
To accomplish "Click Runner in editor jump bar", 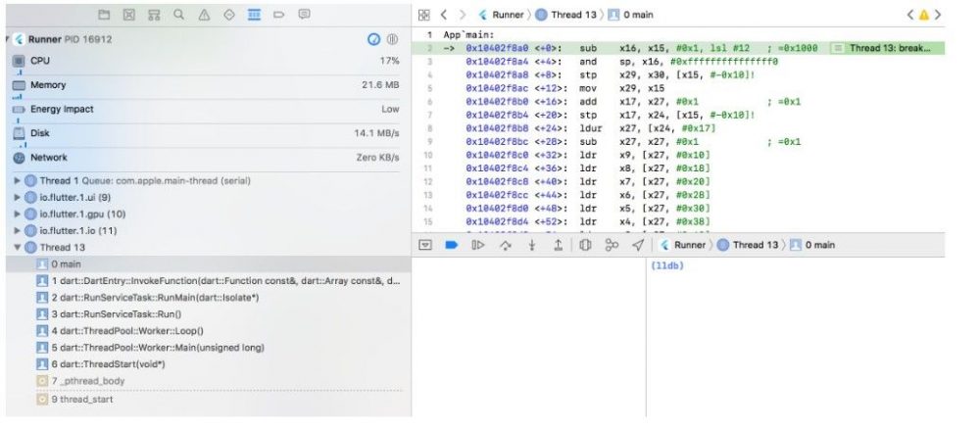I will tap(501, 15).
